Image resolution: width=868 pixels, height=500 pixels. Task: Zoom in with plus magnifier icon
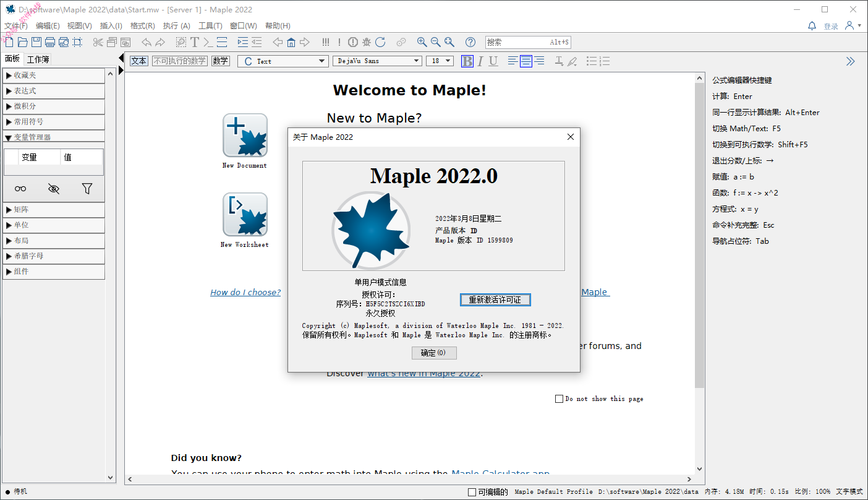[x=422, y=42]
